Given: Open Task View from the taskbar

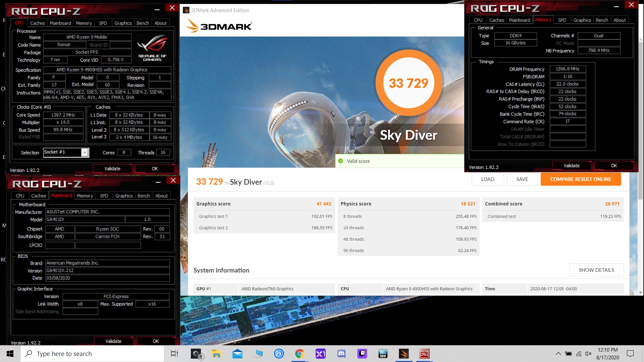Looking at the screenshot, I should [x=174, y=354].
